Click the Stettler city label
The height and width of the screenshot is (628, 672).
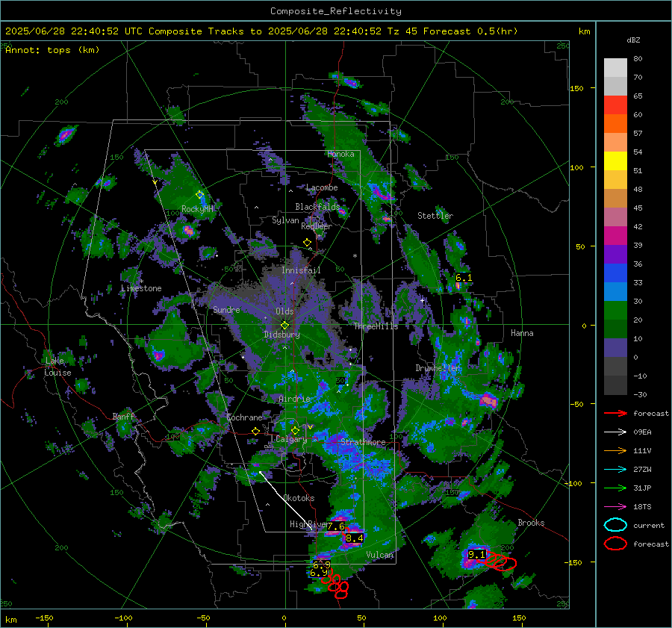click(x=435, y=216)
